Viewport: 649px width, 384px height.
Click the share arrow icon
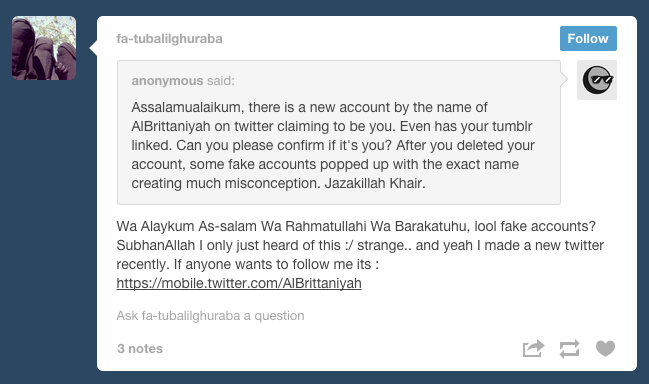tap(533, 348)
